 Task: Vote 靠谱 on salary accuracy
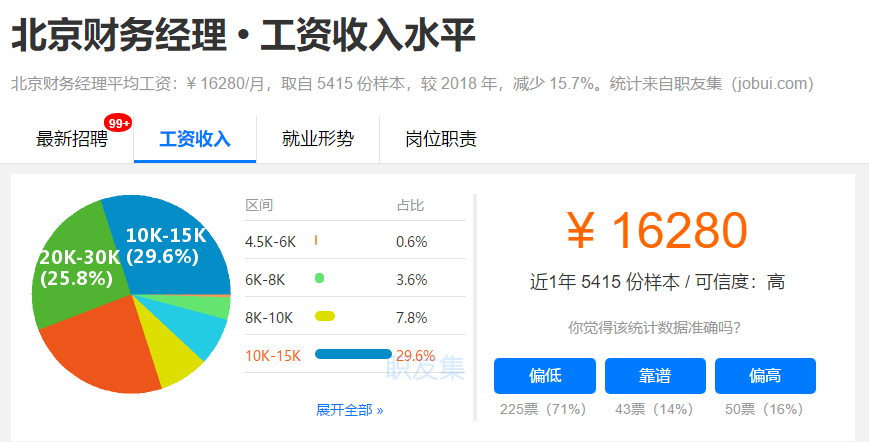pyautogui.click(x=655, y=376)
